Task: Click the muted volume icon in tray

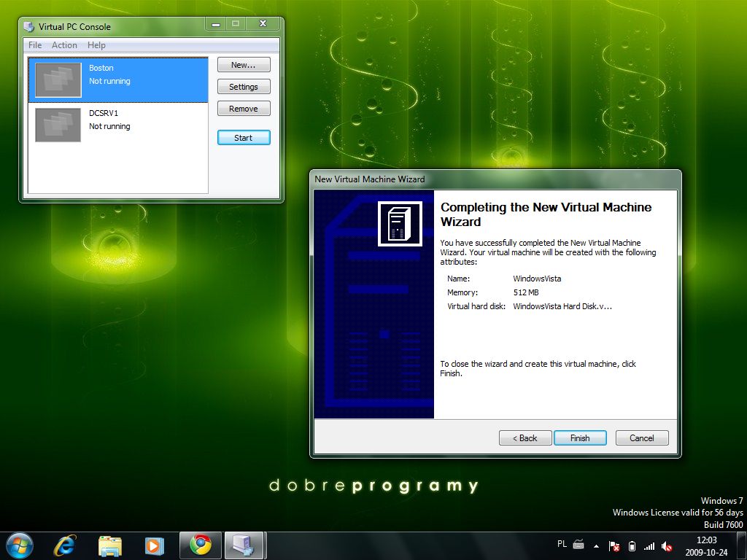Action: coord(667,546)
